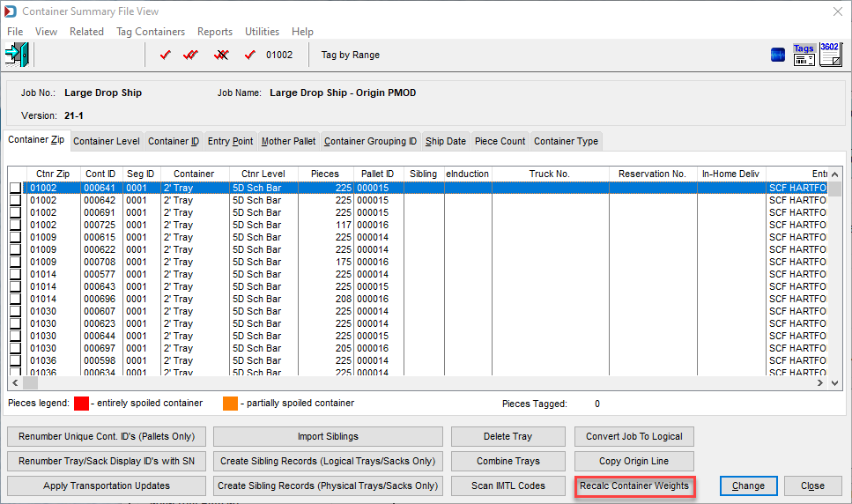The image size is (852, 504).
Task: Tick the checkbox for container 000641
Action: (x=15, y=188)
